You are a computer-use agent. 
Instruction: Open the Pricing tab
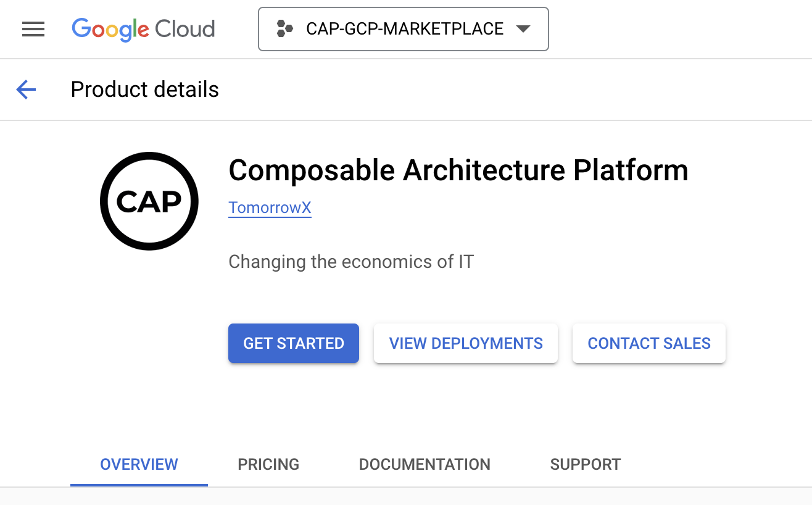(268, 464)
